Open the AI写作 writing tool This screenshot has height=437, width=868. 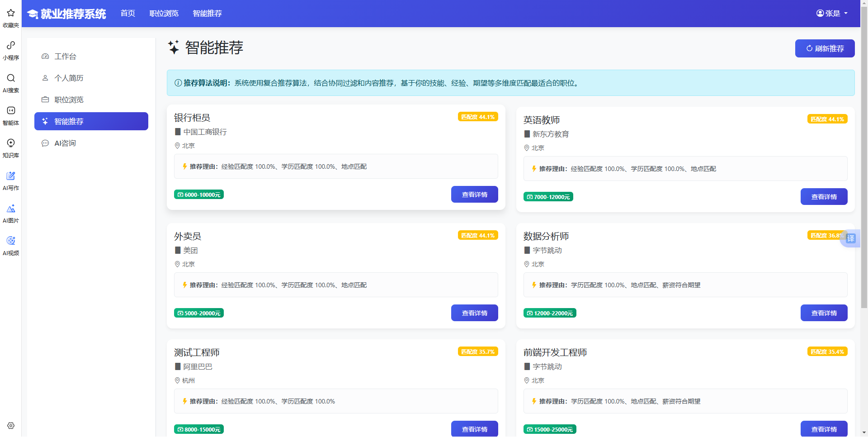pos(10,180)
